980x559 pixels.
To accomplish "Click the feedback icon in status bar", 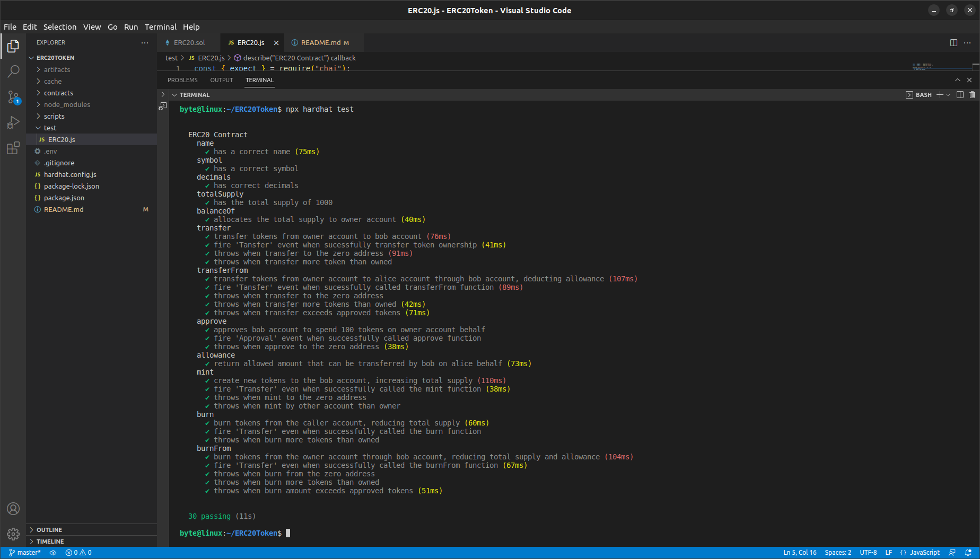I will coord(952,553).
